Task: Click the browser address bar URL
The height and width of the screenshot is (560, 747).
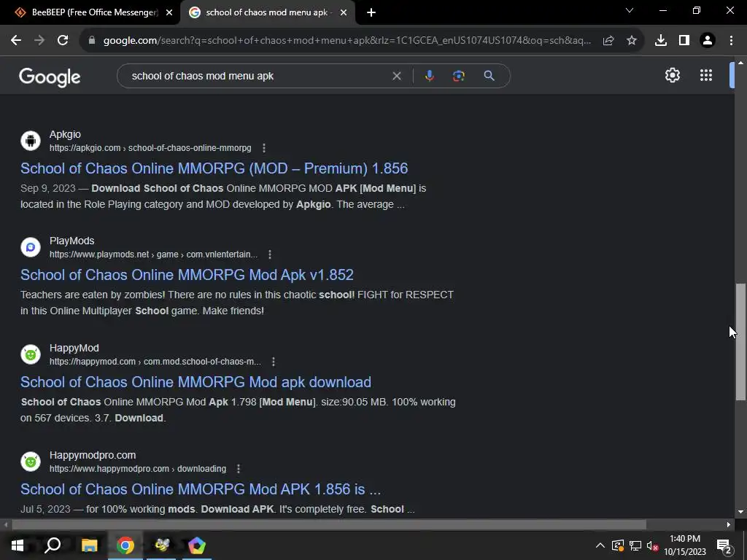Action: [x=347, y=41]
